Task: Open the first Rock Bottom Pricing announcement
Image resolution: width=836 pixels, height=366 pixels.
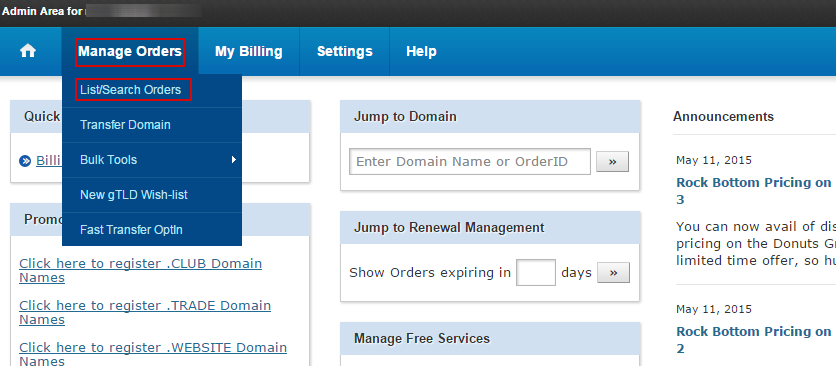Action: click(x=753, y=190)
